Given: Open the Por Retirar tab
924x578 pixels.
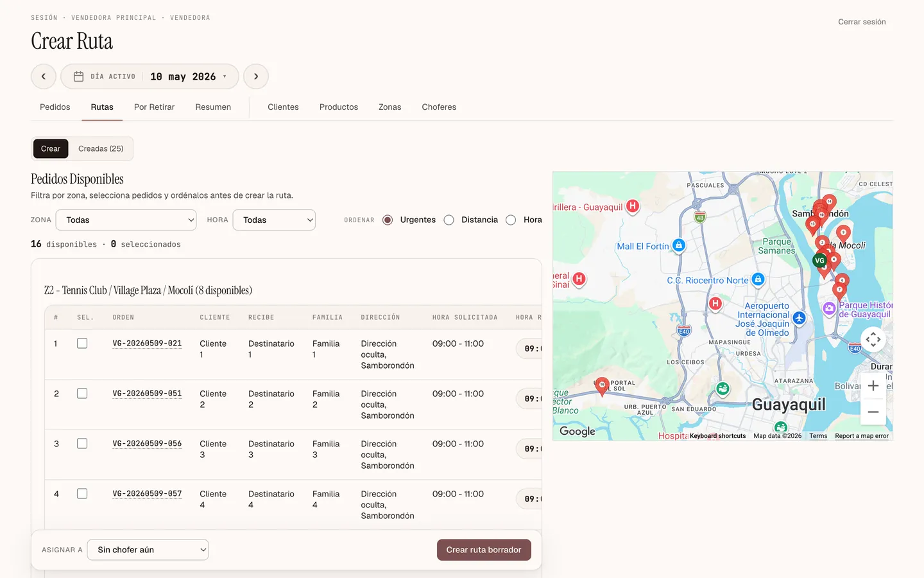Looking at the screenshot, I should (154, 107).
